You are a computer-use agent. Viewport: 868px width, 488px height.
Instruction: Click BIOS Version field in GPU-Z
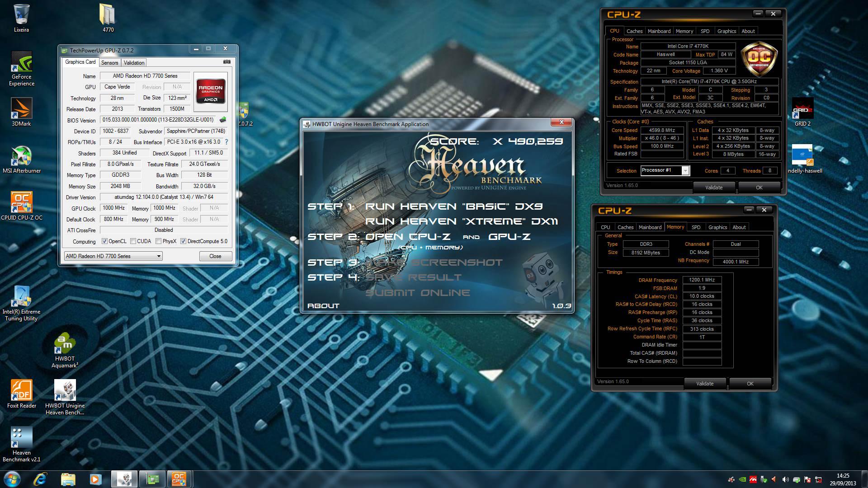pos(158,120)
